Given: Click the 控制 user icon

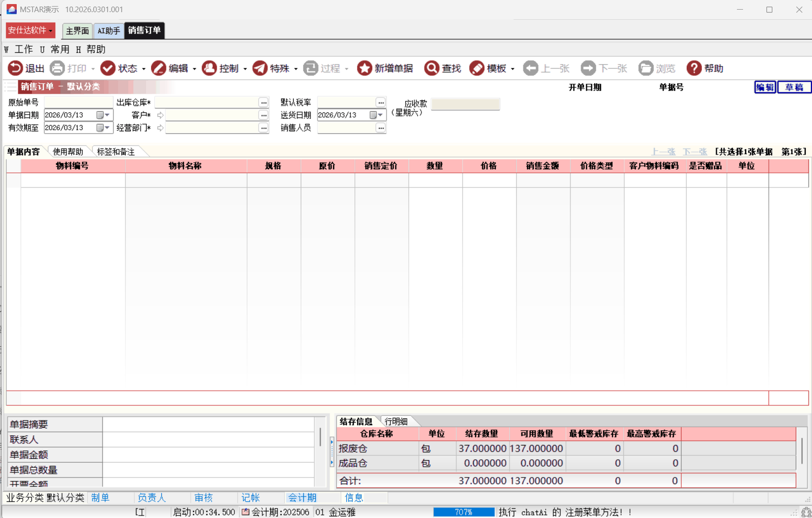Looking at the screenshot, I should (x=209, y=68).
